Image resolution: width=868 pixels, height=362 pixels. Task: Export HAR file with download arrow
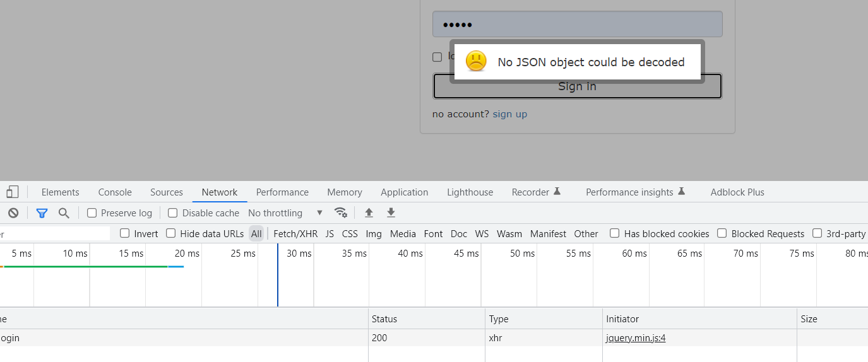[391, 213]
